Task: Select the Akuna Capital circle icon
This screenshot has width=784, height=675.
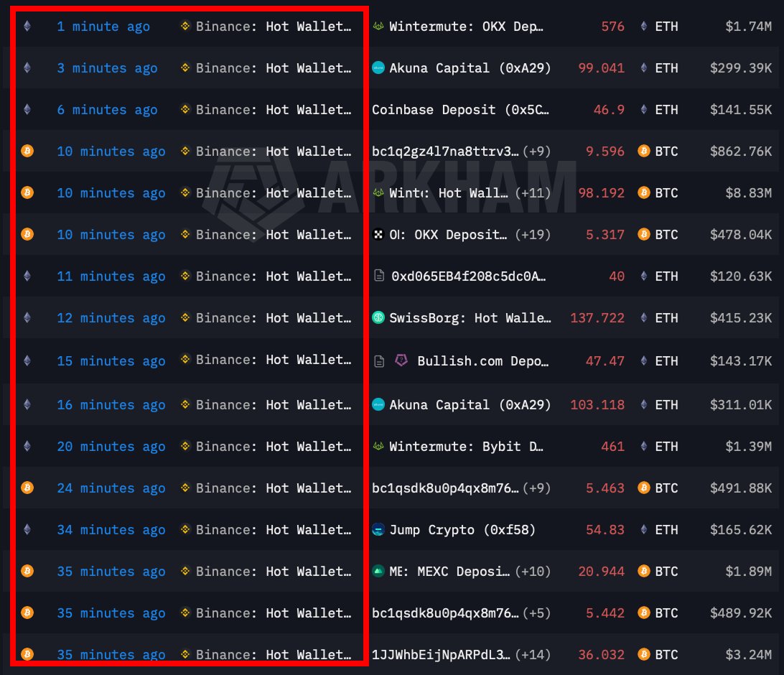Action: [x=378, y=68]
